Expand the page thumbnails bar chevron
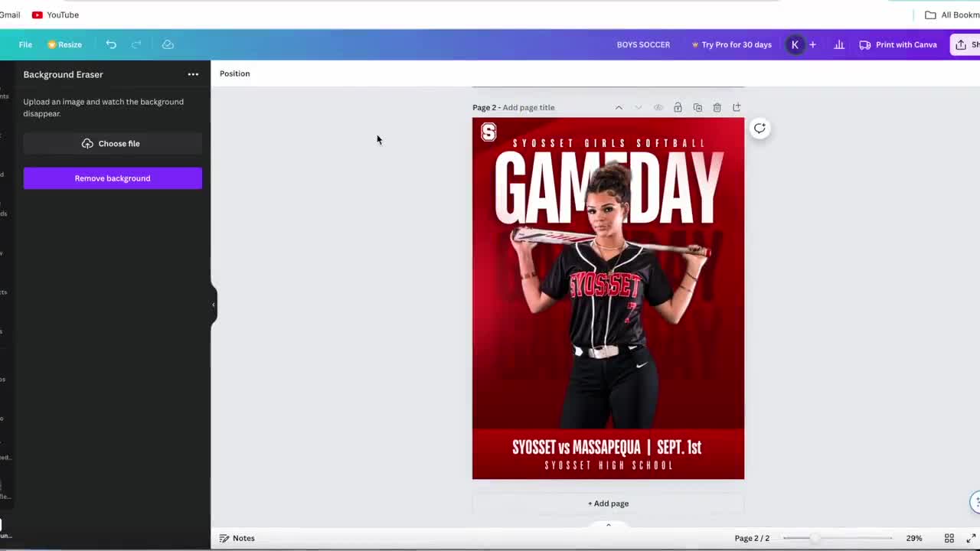 (x=609, y=524)
